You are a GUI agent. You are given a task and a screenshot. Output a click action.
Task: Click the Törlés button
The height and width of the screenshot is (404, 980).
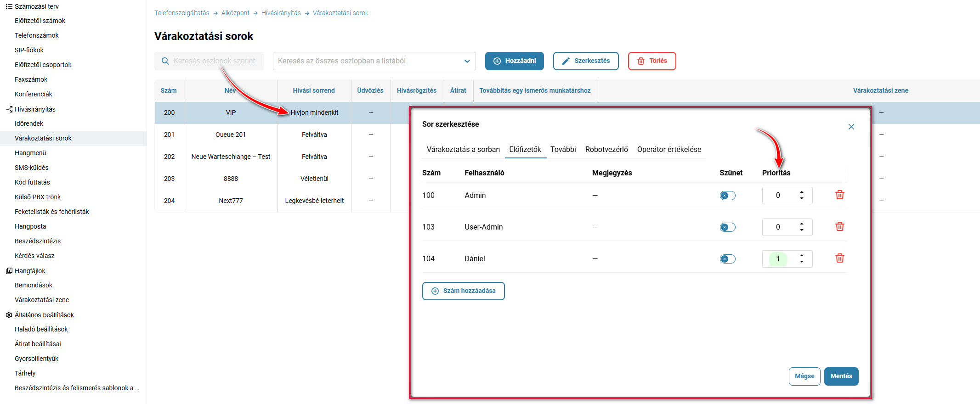point(652,61)
